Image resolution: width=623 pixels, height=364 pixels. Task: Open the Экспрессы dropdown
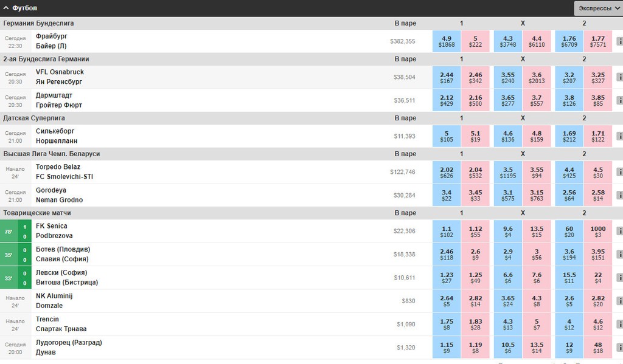tap(599, 9)
